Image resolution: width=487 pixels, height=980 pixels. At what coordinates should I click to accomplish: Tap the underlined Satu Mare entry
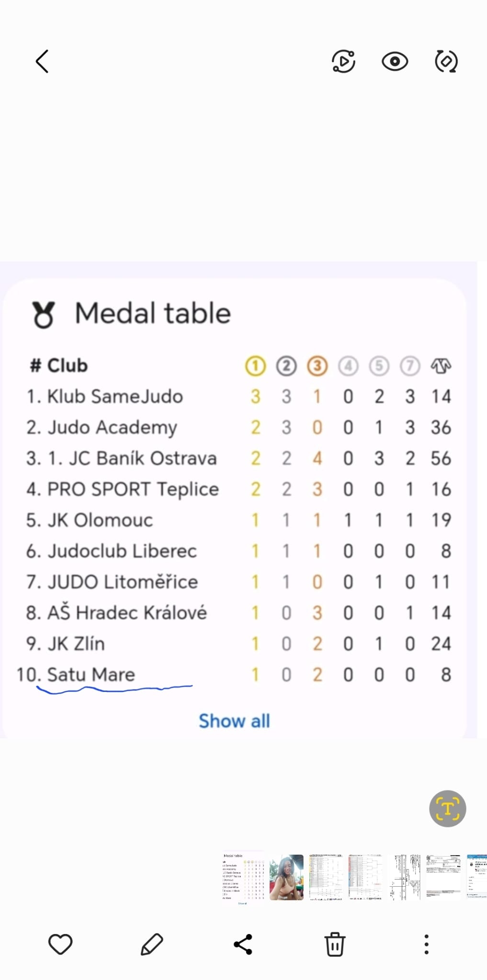pos(91,675)
